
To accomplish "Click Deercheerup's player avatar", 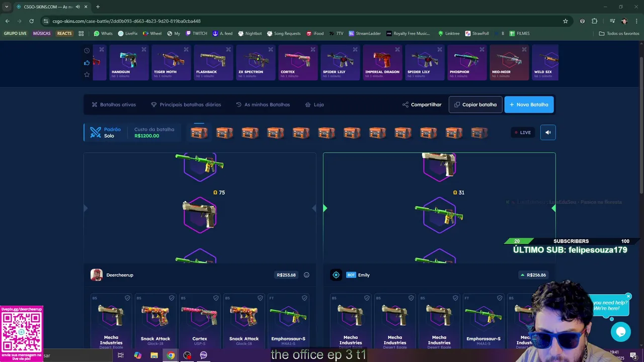I will point(97,275).
